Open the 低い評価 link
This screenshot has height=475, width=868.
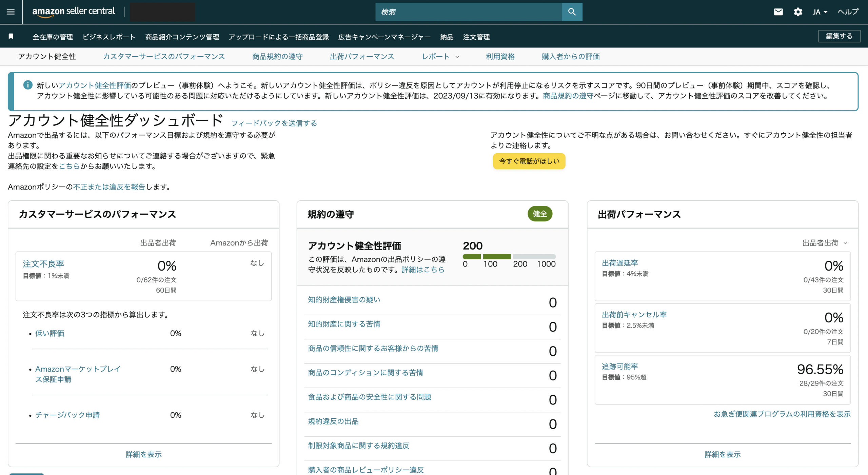pyautogui.click(x=50, y=333)
